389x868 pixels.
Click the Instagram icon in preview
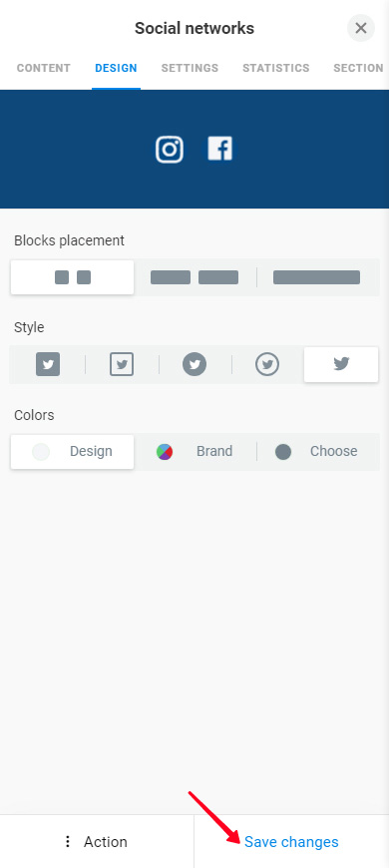(x=170, y=150)
